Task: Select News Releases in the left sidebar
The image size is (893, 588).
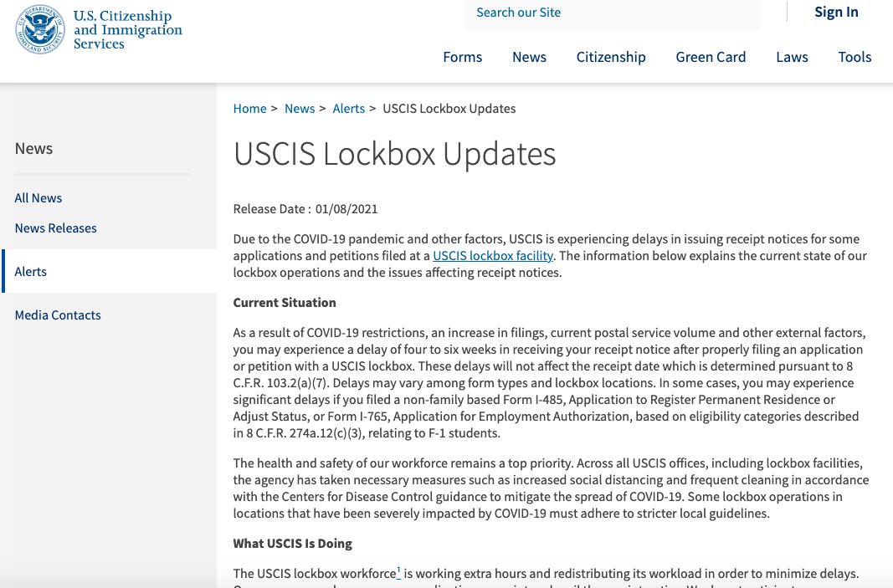Action: click(x=56, y=228)
